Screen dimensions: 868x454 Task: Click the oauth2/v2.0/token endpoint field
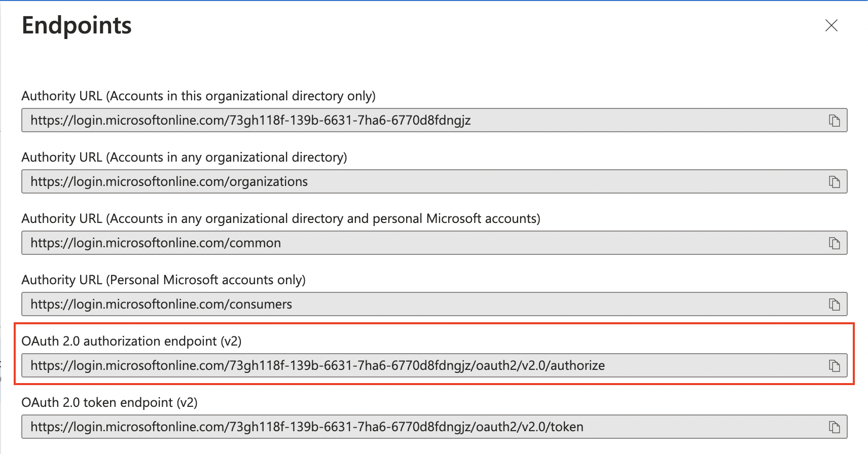click(x=434, y=427)
